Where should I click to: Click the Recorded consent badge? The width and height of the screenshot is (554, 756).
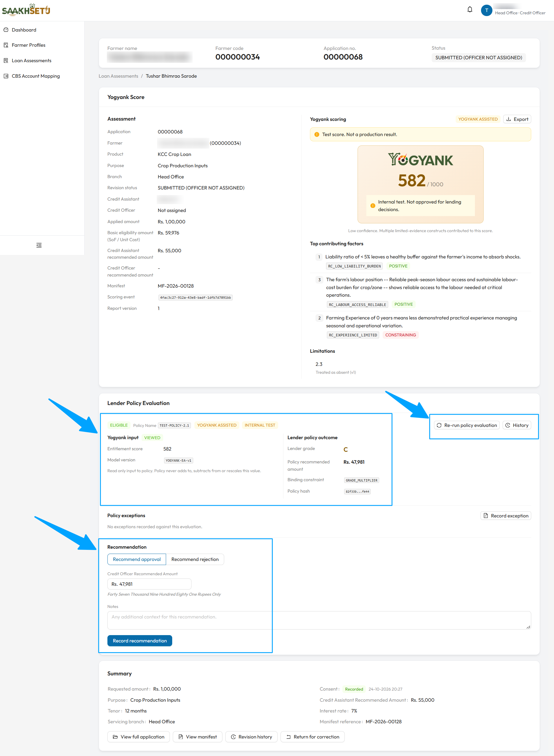coord(354,689)
